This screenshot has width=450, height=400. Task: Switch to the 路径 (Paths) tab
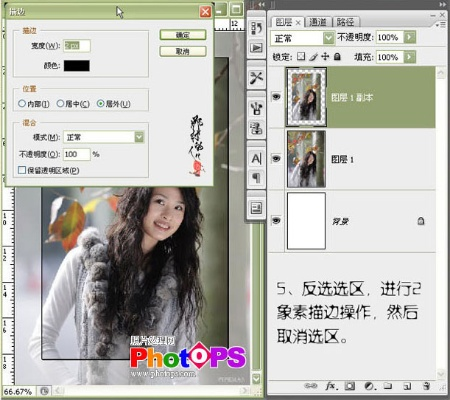(345, 22)
